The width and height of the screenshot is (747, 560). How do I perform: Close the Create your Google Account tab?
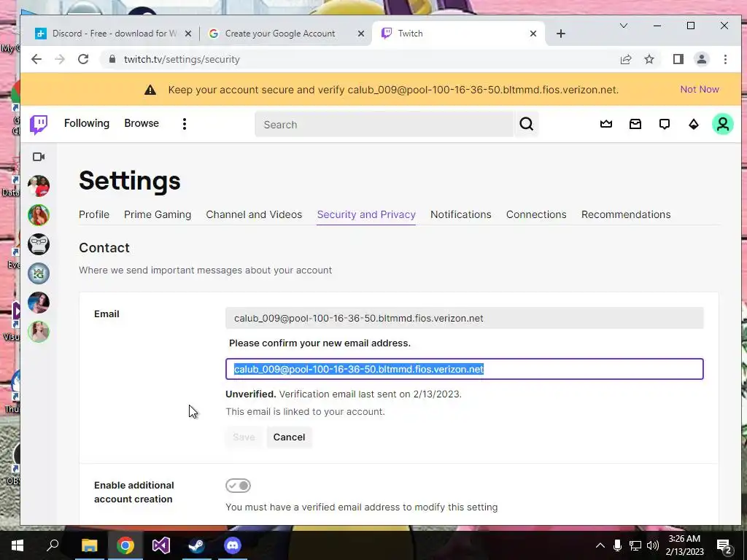361,34
